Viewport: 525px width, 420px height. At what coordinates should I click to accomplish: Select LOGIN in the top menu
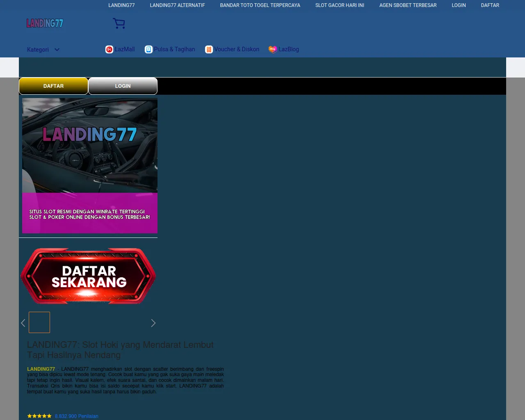coord(459,5)
